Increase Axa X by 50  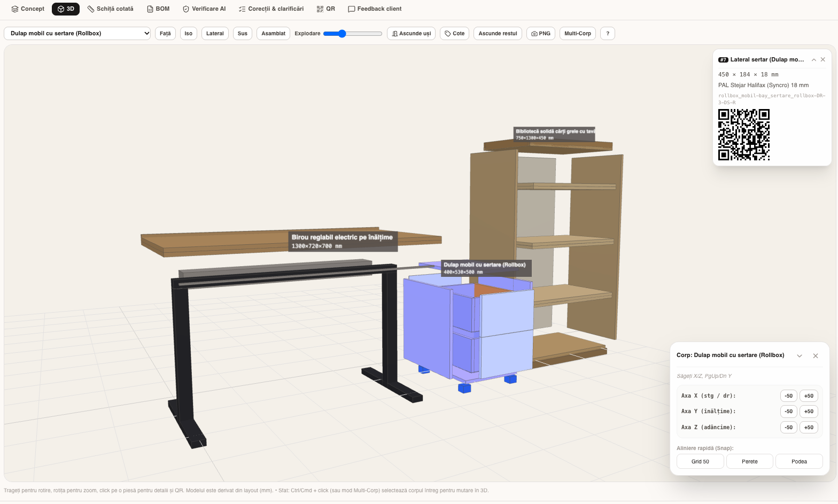click(809, 396)
